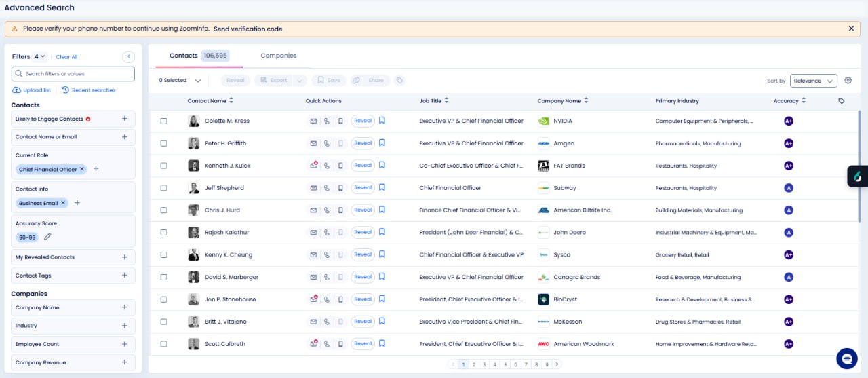Select checkbox for Chris J. Hurd
Image resolution: width=868 pixels, height=378 pixels.
(163, 210)
